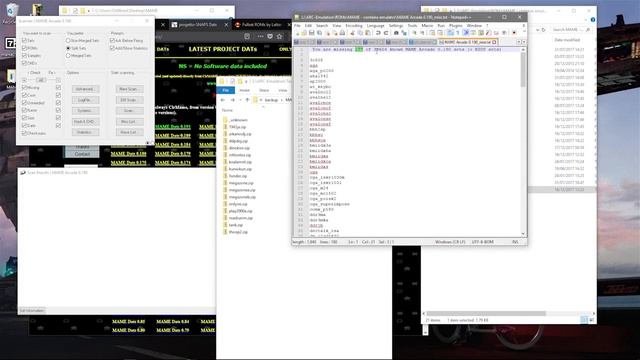Open browser page actions dots menu
This screenshot has width=640, height=360.
pyautogui.click(x=260, y=37)
